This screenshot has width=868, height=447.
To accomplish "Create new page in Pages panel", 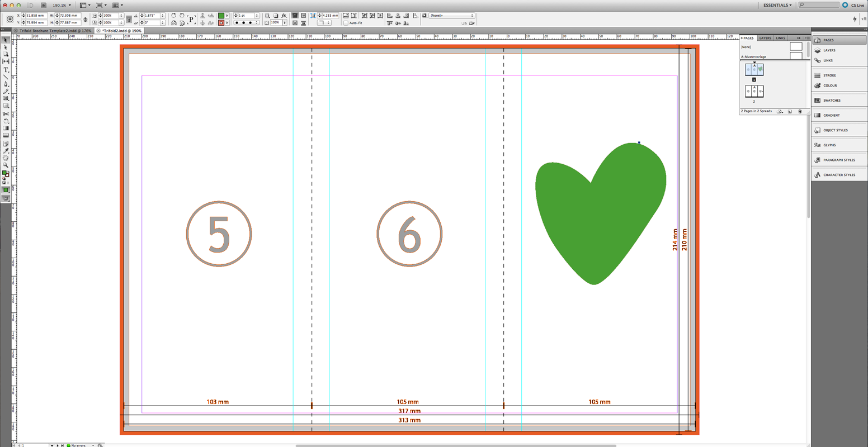I will (x=790, y=111).
